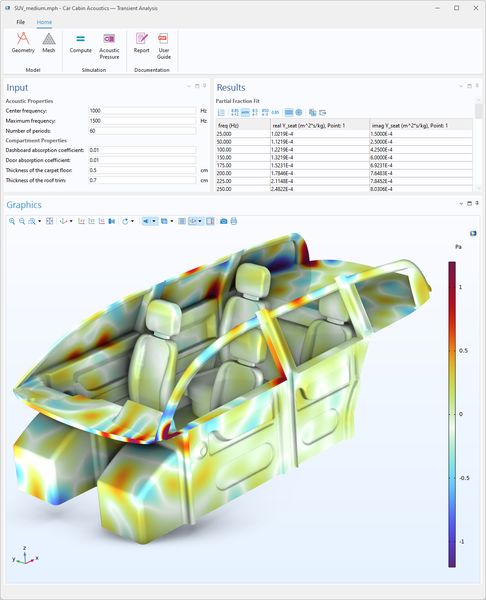Edit the Maximum frequency field

pos(142,121)
